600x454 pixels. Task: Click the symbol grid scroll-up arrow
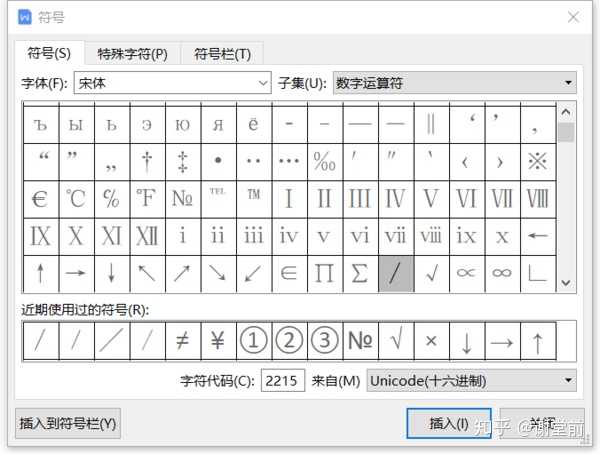pos(566,112)
